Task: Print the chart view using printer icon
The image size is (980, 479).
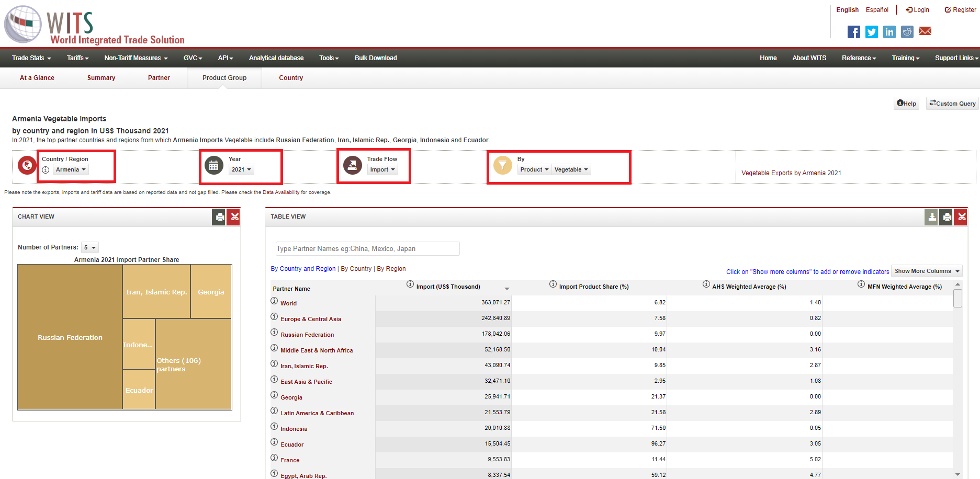Action: click(219, 217)
